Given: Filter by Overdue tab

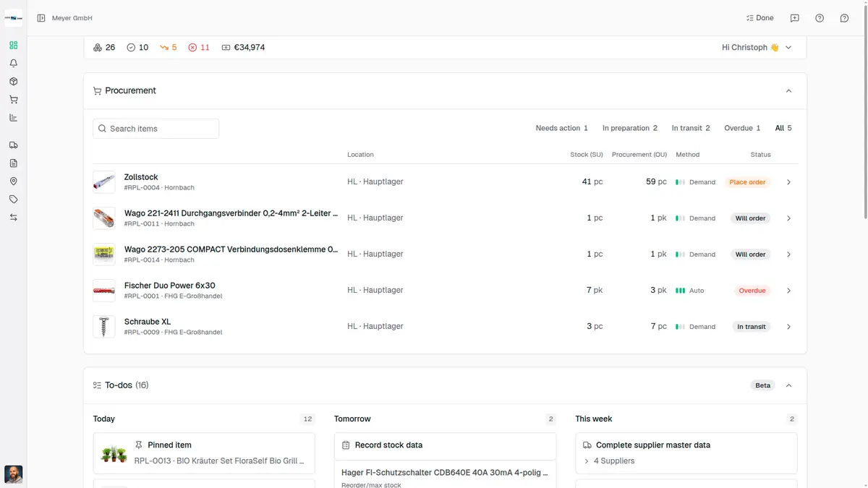Looking at the screenshot, I should [x=742, y=129].
